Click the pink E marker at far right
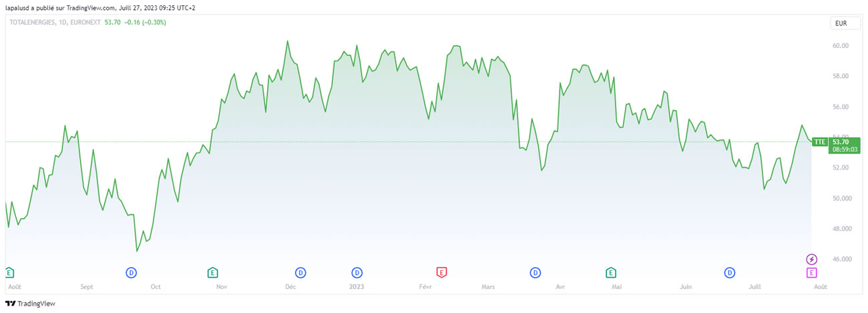The height and width of the screenshot is (313, 868). coord(812,272)
